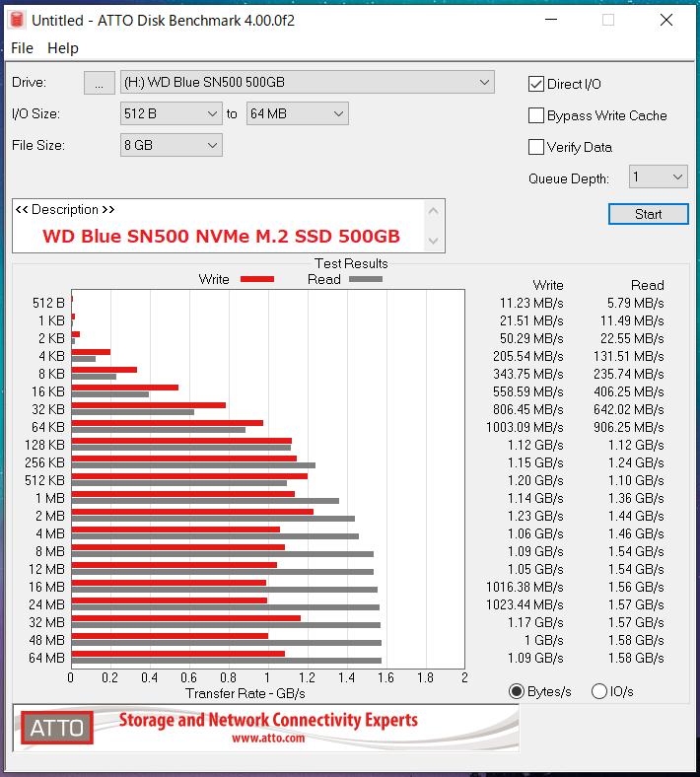Click the drive browse "..." button
Image resolution: width=700 pixels, height=777 pixels.
(99, 82)
